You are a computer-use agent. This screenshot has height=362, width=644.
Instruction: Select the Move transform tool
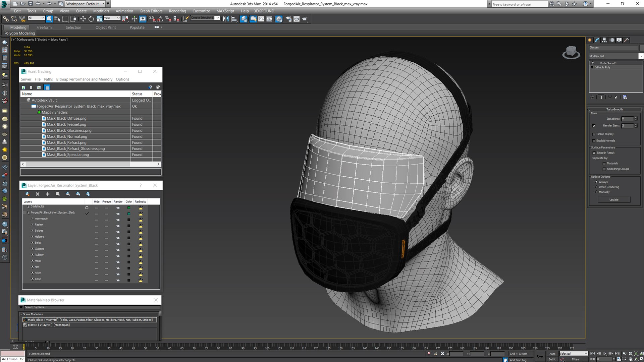coord(83,19)
